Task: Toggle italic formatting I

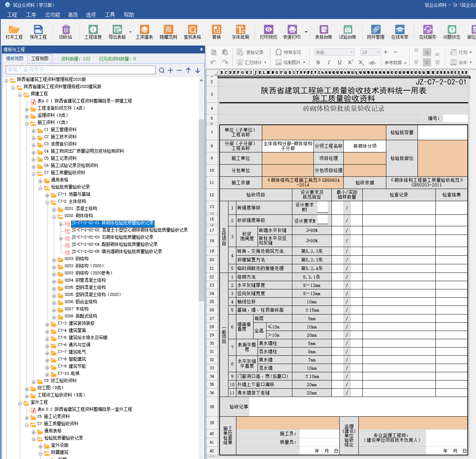Action: [329, 62]
